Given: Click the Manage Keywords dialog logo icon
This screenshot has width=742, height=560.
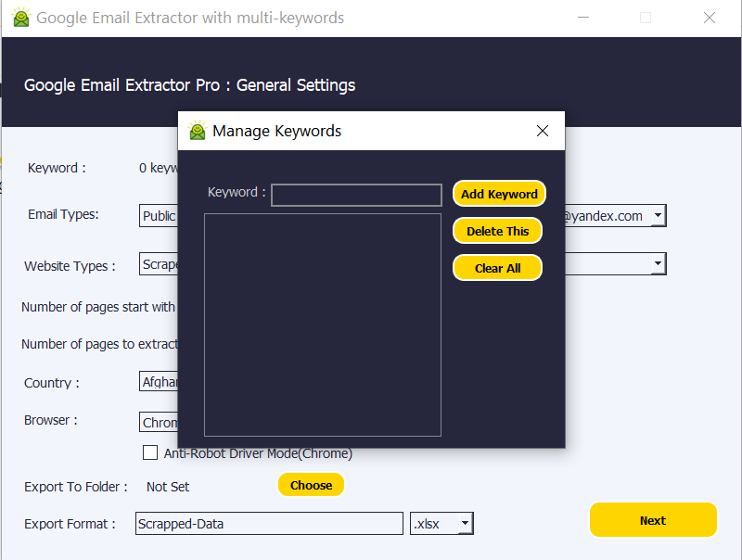Looking at the screenshot, I should click(198, 131).
